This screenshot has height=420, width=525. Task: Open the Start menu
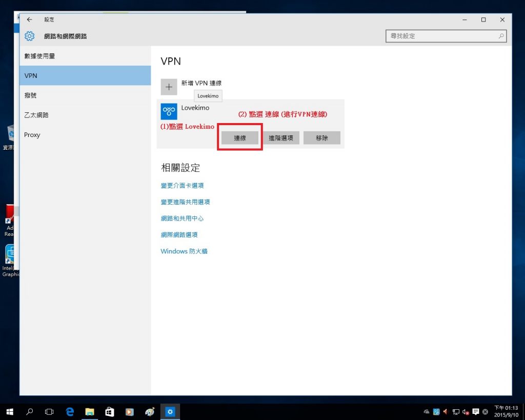9,411
